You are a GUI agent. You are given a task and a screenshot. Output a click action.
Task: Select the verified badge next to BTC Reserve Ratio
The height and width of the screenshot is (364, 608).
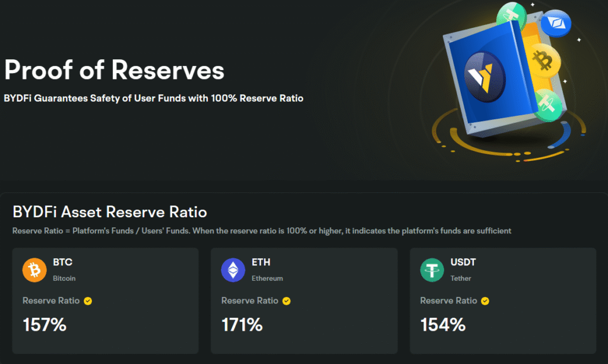[x=87, y=301]
